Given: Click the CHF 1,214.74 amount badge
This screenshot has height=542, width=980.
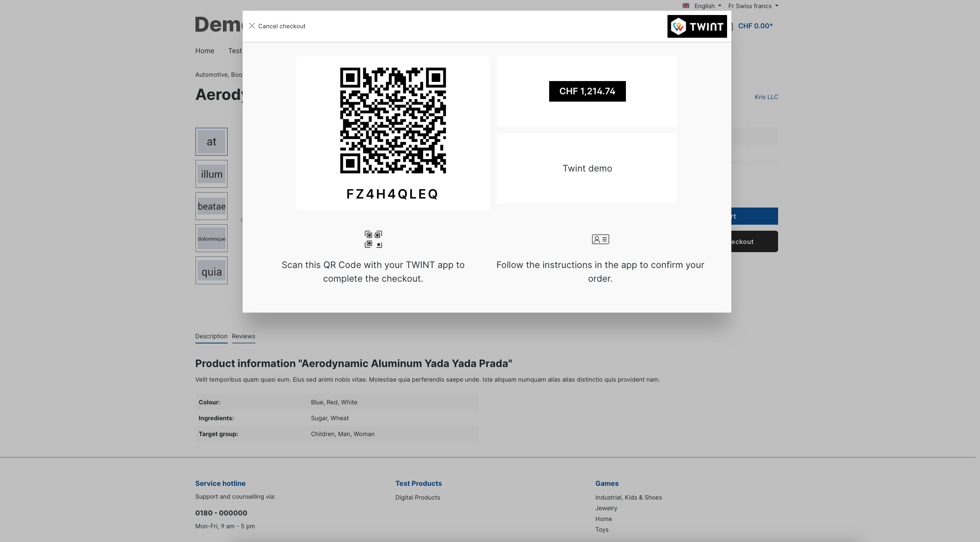Looking at the screenshot, I should point(587,91).
